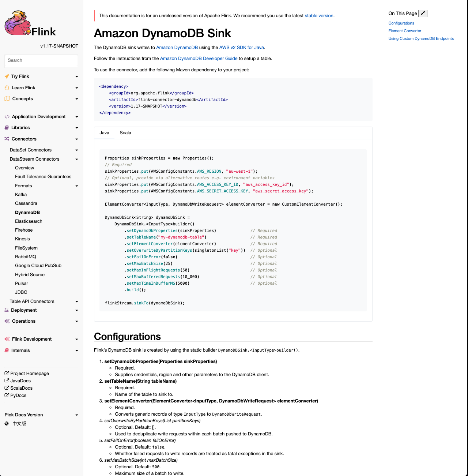Click the Libraries book icon
This screenshot has width=468, height=476.
[x=7, y=128]
